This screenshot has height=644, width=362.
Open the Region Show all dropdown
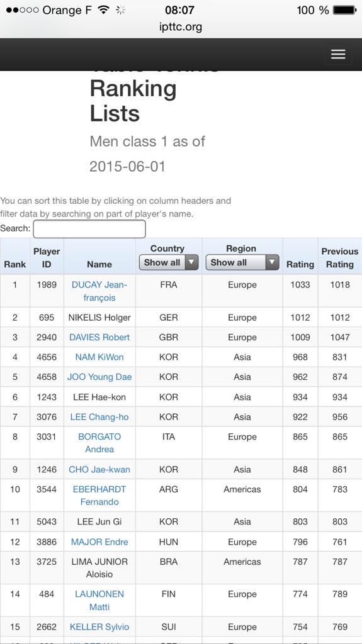point(242,262)
